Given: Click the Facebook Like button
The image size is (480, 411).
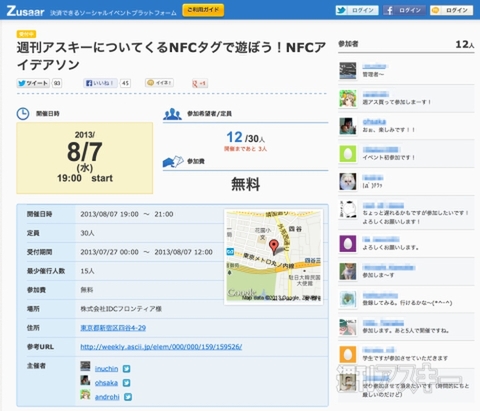Looking at the screenshot, I should pyautogui.click(x=100, y=83).
